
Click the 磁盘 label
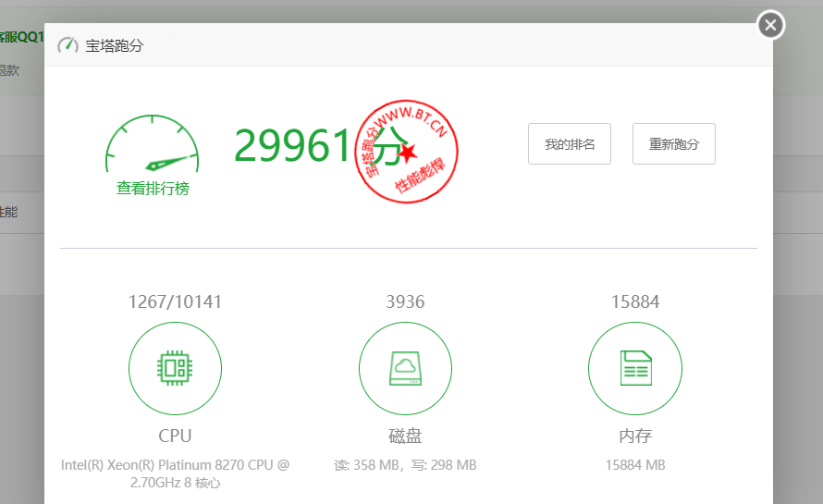click(405, 436)
